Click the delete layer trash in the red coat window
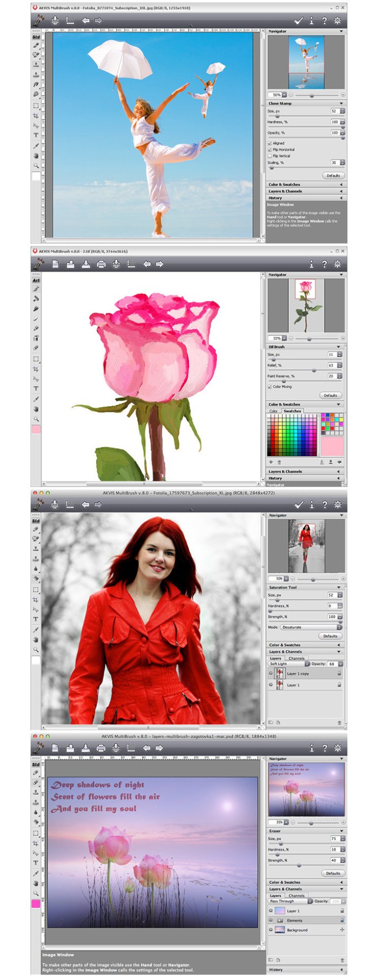 [x=339, y=722]
